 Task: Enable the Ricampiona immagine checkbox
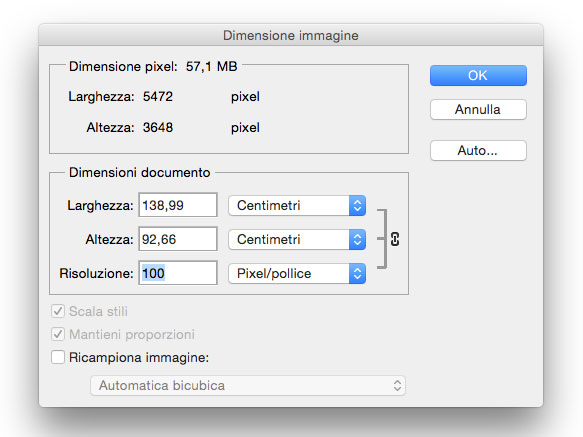pos(58,357)
